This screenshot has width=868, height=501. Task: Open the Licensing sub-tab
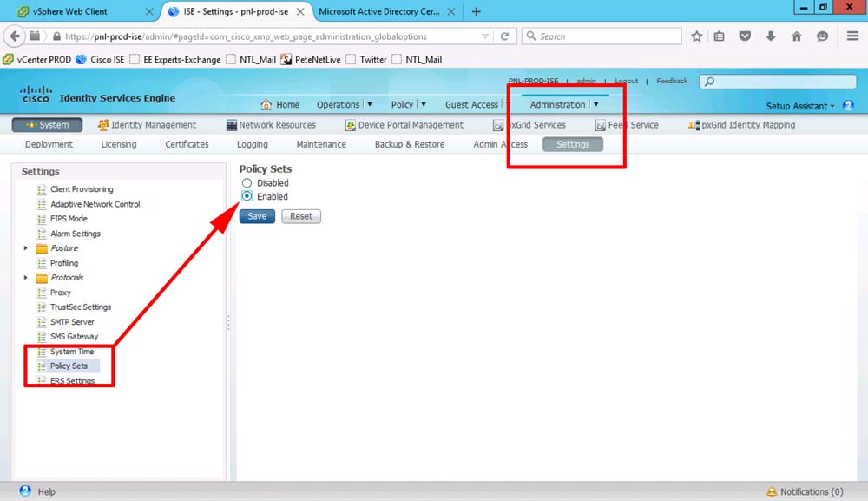[x=118, y=144]
